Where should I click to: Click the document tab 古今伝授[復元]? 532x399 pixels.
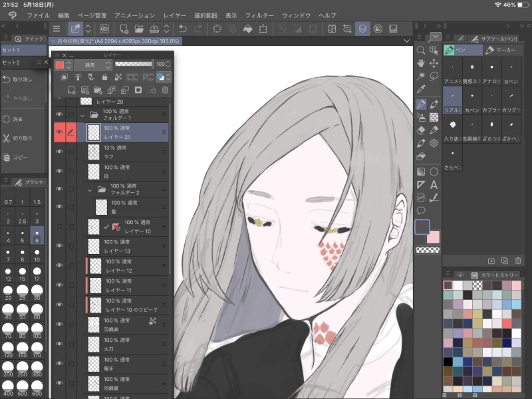[115, 41]
